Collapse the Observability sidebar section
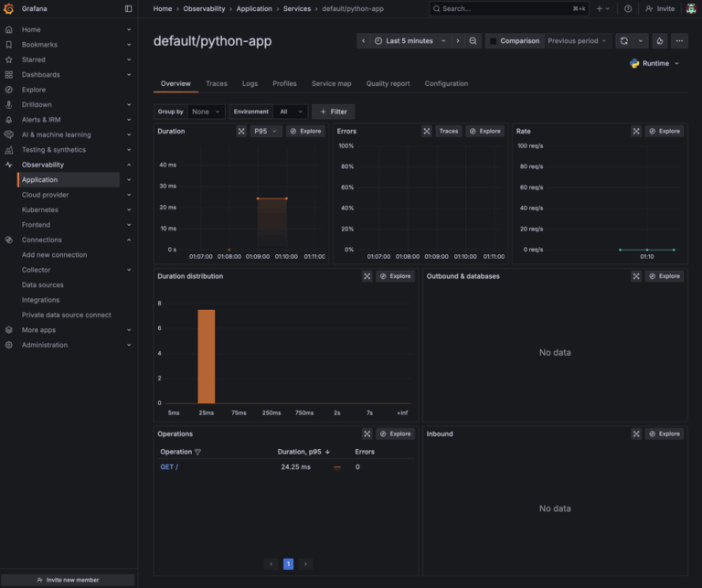 [x=129, y=165]
